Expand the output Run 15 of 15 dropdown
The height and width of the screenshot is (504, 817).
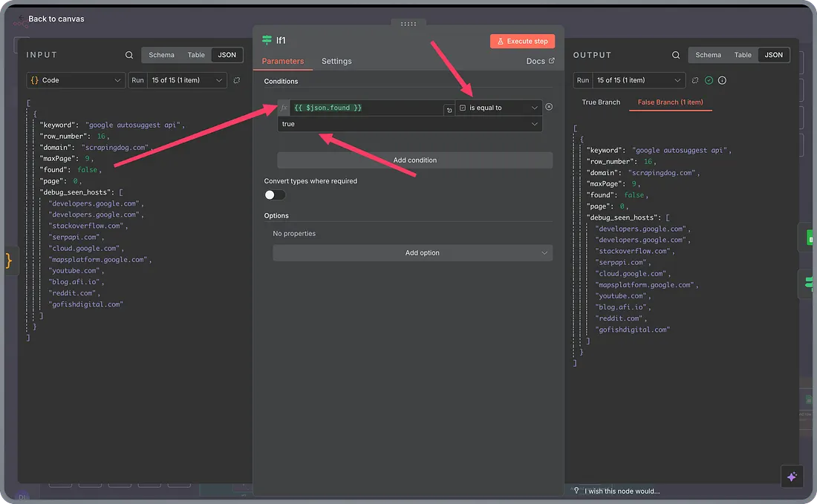pyautogui.click(x=638, y=80)
